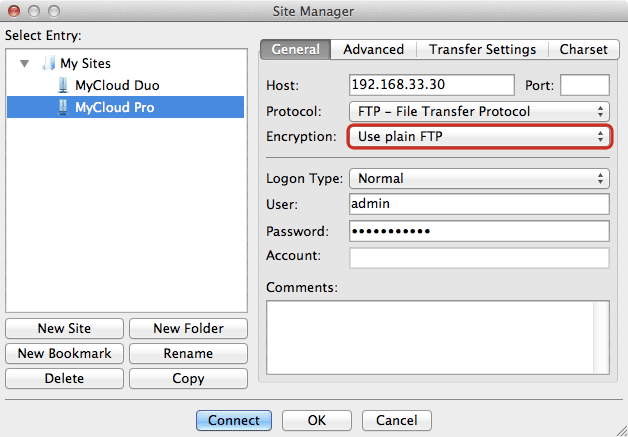Open the Charset tab
628x437 pixels.
pos(582,49)
